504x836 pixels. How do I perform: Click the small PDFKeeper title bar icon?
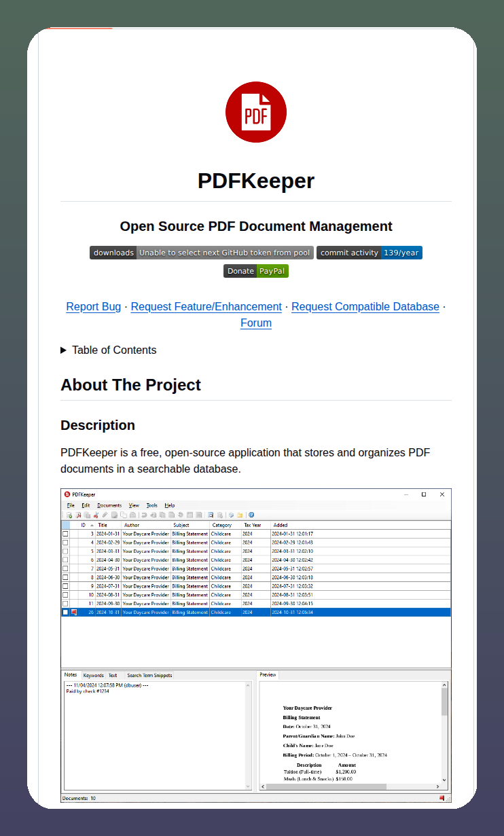[67, 494]
